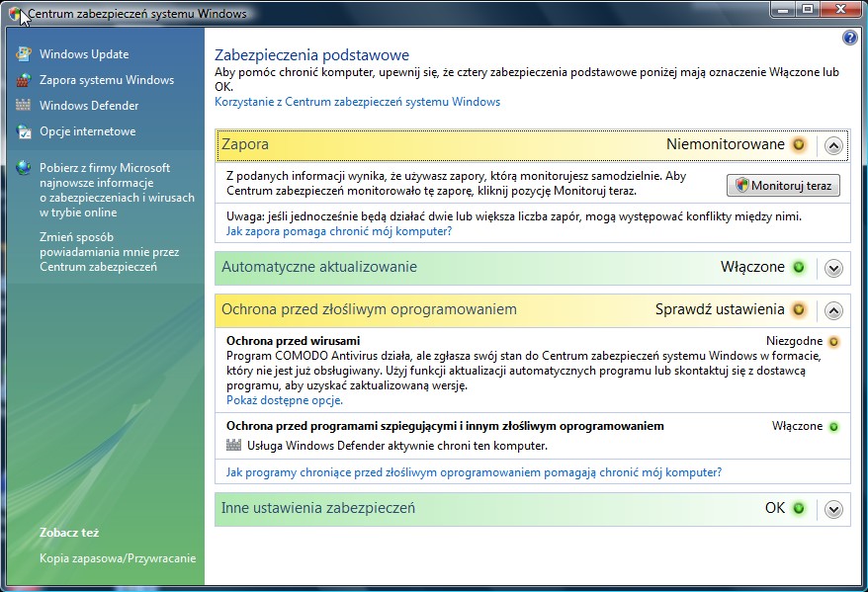Click yellow status light beside Sprawdź ustawienia
The height and width of the screenshot is (592, 868).
coord(798,309)
